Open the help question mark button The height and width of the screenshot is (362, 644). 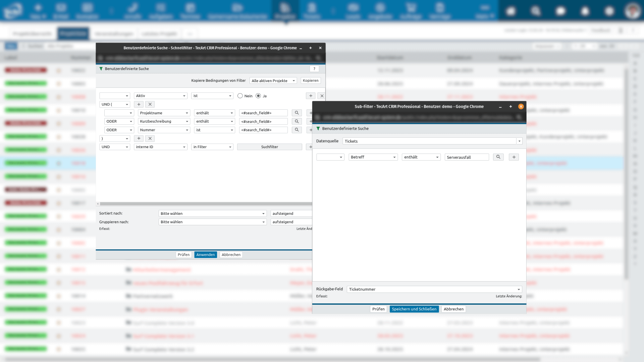coord(314,69)
